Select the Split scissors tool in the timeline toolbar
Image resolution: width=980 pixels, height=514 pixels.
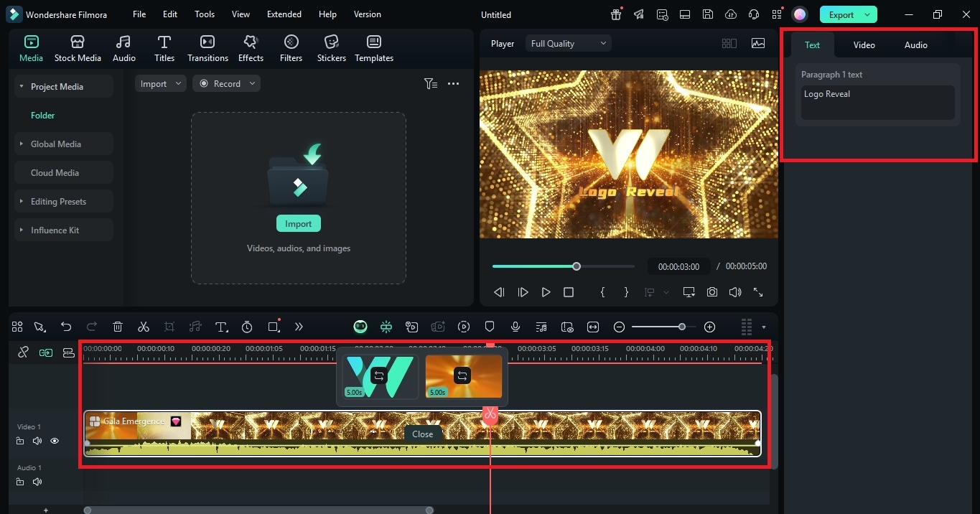pyautogui.click(x=144, y=327)
